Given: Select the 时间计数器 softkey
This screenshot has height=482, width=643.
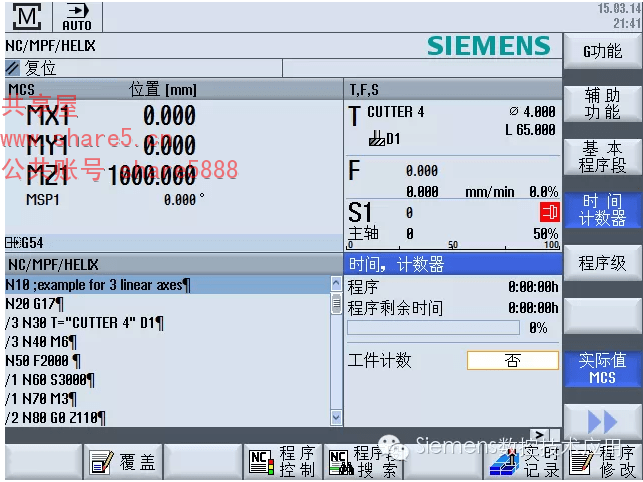Looking at the screenshot, I should point(602,209).
